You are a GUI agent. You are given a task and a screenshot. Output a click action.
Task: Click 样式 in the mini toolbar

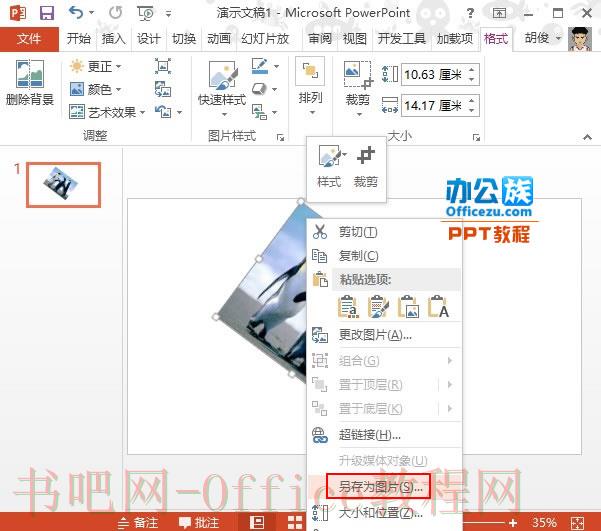coord(329,167)
